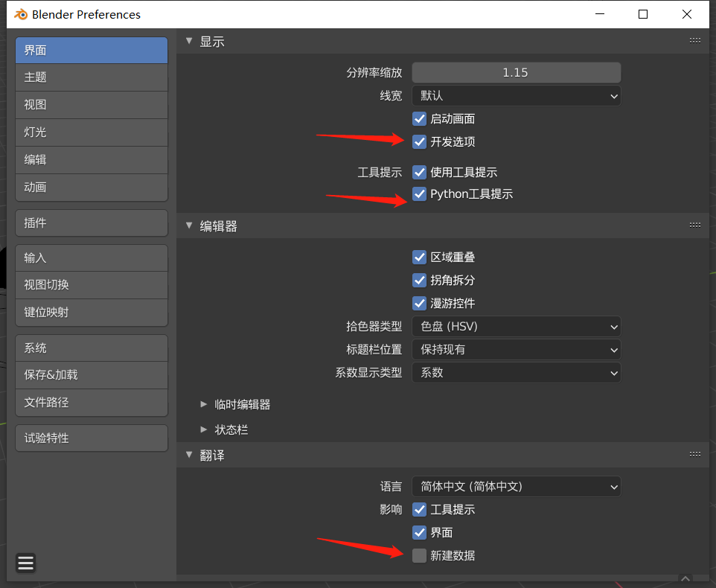
Task: Open the 键位映射 keymap tab
Action: pos(92,313)
